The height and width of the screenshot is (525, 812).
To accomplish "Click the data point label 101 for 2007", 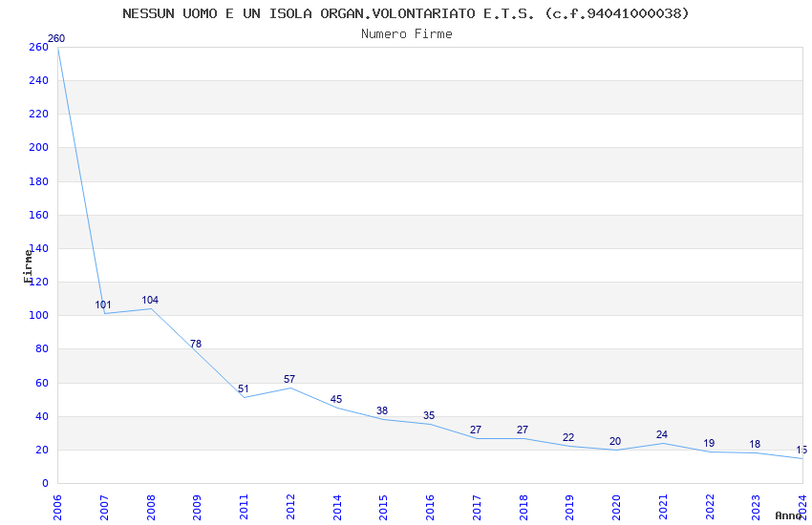I will tap(103, 304).
